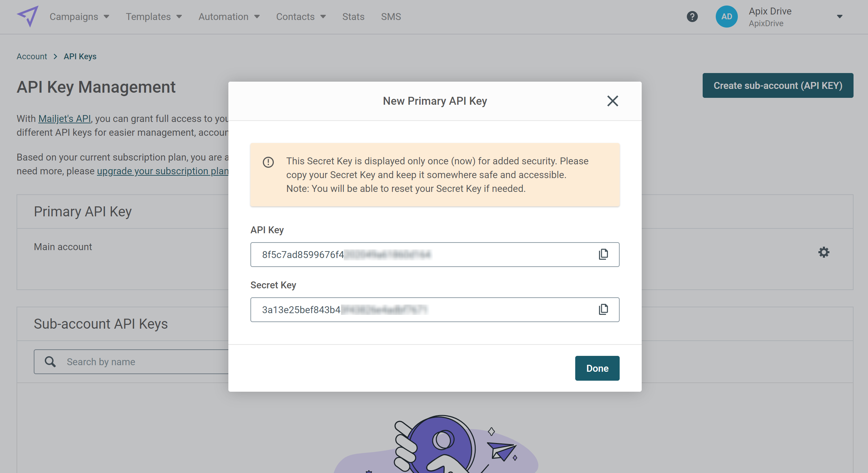Viewport: 868px width, 473px height.
Task: Click the Account breadcrumb navigation item
Action: click(x=32, y=56)
